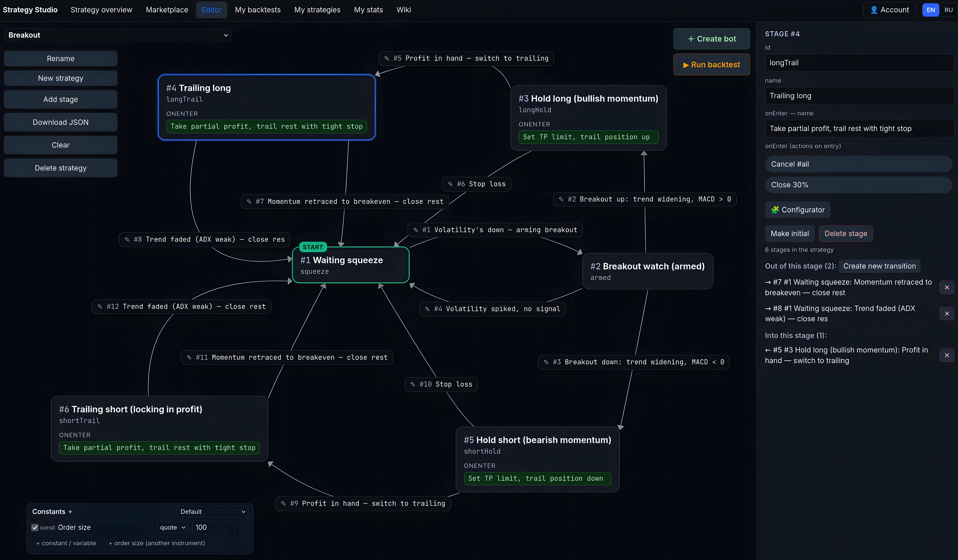This screenshot has width=958, height=560.
Task: Click the Add stage button
Action: coord(60,100)
